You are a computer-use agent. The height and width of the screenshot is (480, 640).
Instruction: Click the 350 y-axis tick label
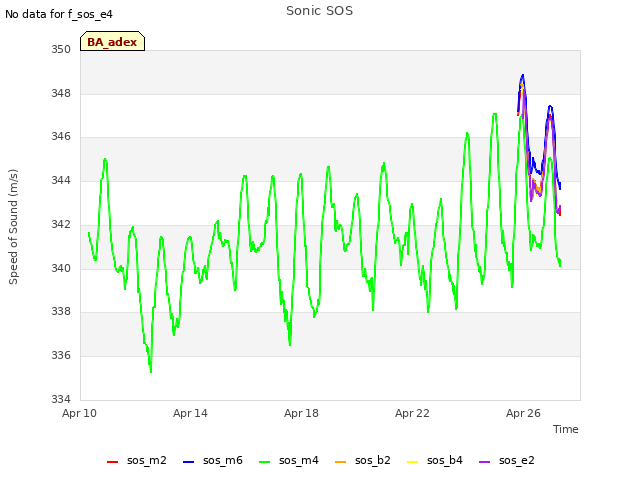pyautogui.click(x=61, y=49)
